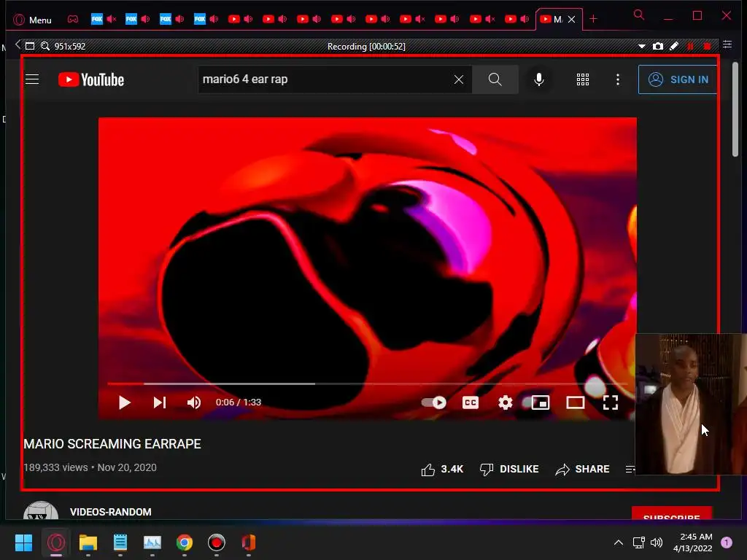The image size is (747, 560).
Task: Open File Explorer from the taskbar
Action: [88, 542]
